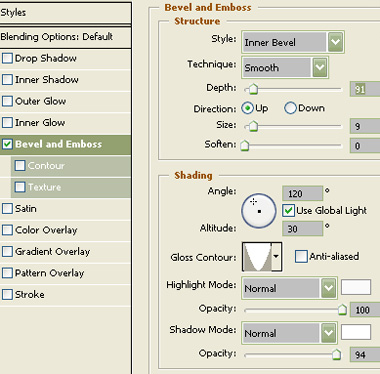The height and width of the screenshot is (374, 380).
Task: Select the Texture sub-item label
Action: pos(44,187)
